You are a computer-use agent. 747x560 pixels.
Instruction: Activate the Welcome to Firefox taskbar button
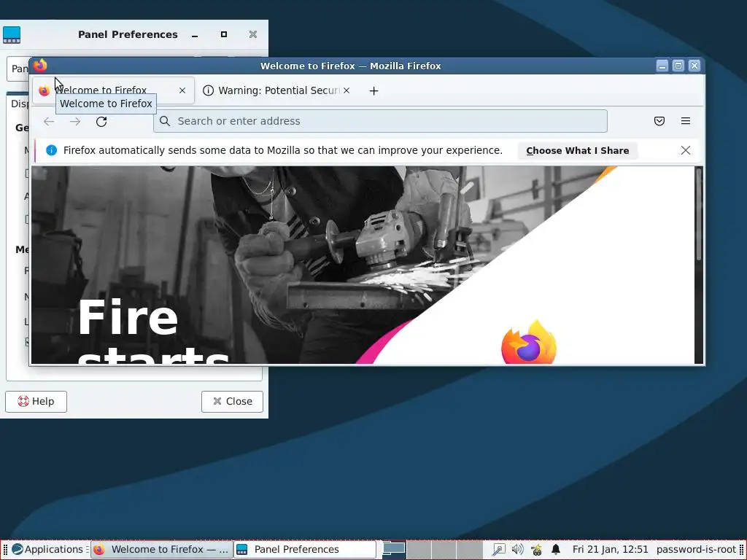click(161, 550)
